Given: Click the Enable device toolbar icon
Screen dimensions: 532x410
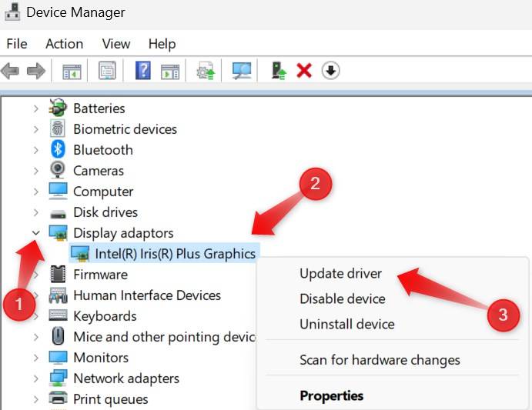Looking at the screenshot, I should (279, 71).
